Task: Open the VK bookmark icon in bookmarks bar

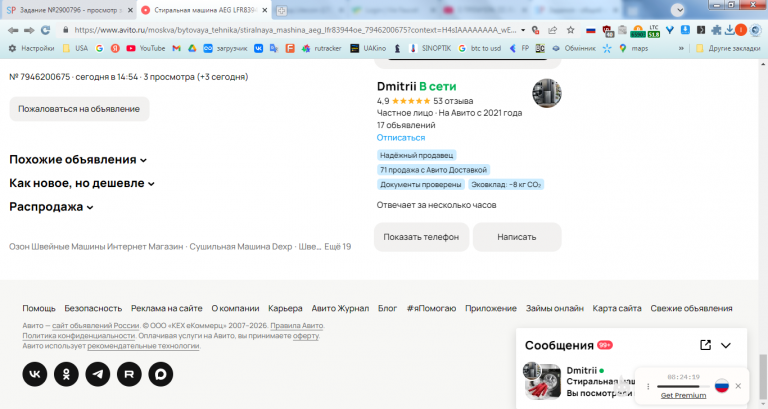Action: click(259, 48)
